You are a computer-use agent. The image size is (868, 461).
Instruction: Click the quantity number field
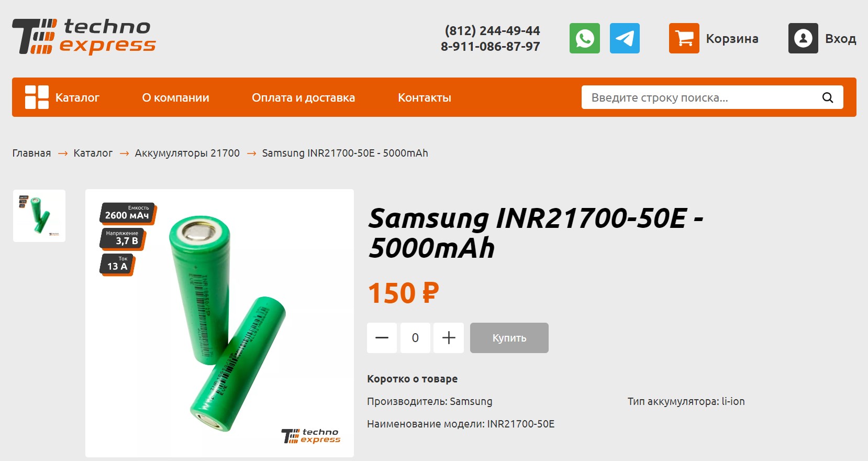[415, 338]
